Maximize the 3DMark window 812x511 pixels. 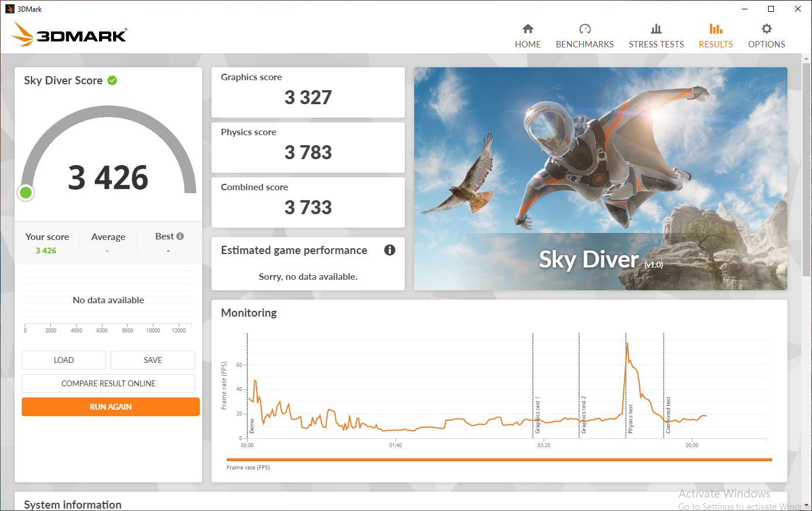click(771, 9)
